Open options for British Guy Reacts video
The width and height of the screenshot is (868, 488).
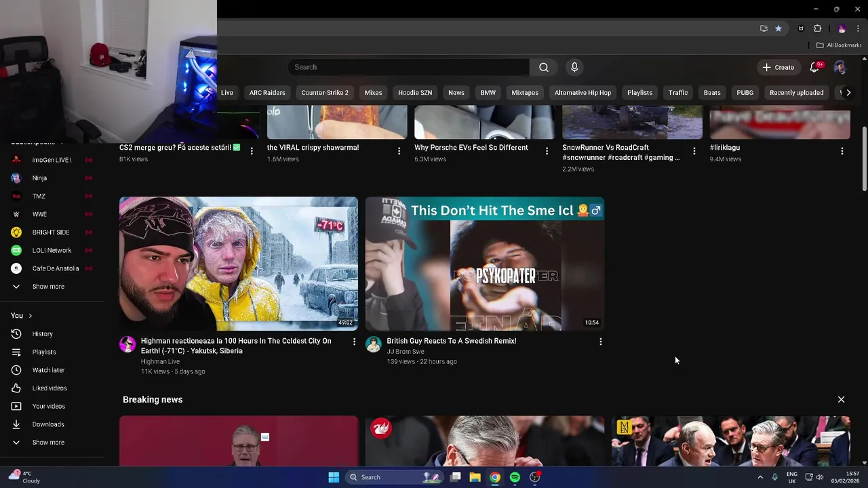600,342
